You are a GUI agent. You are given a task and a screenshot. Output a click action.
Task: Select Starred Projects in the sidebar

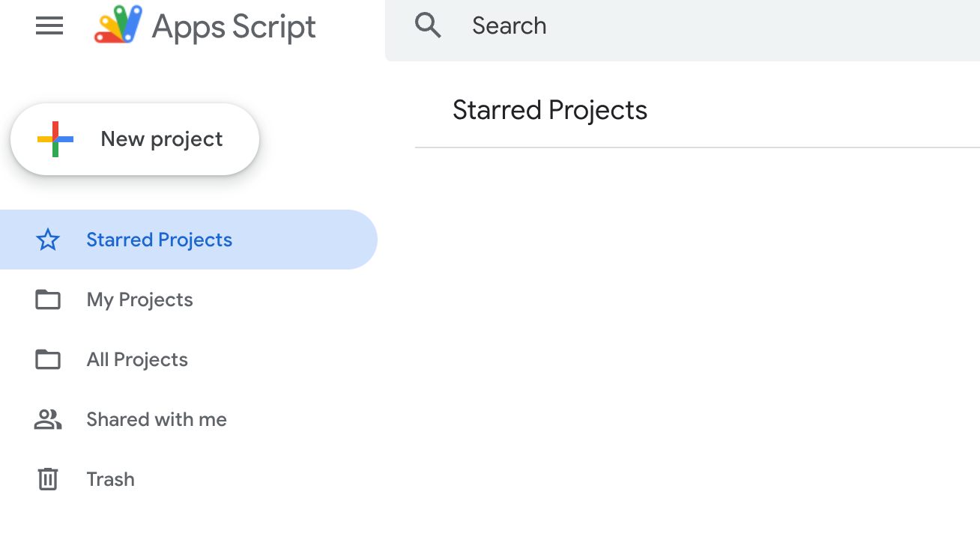point(159,240)
